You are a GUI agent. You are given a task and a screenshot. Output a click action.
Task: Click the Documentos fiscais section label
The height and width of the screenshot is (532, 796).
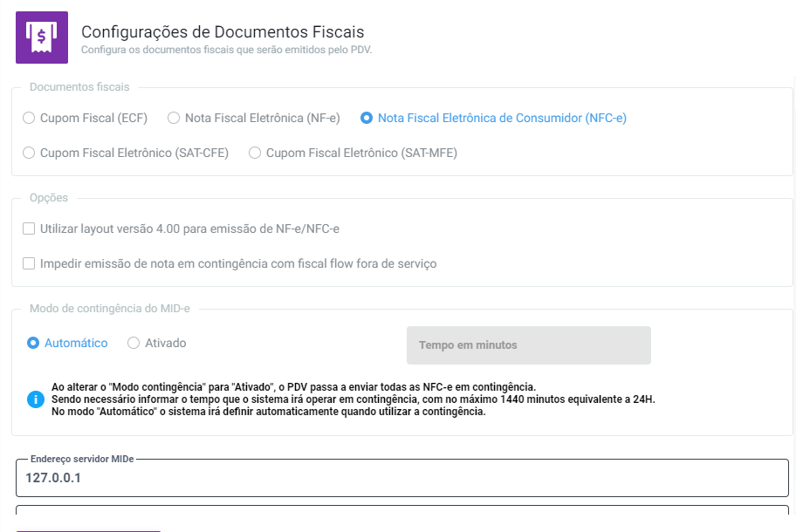pos(79,87)
